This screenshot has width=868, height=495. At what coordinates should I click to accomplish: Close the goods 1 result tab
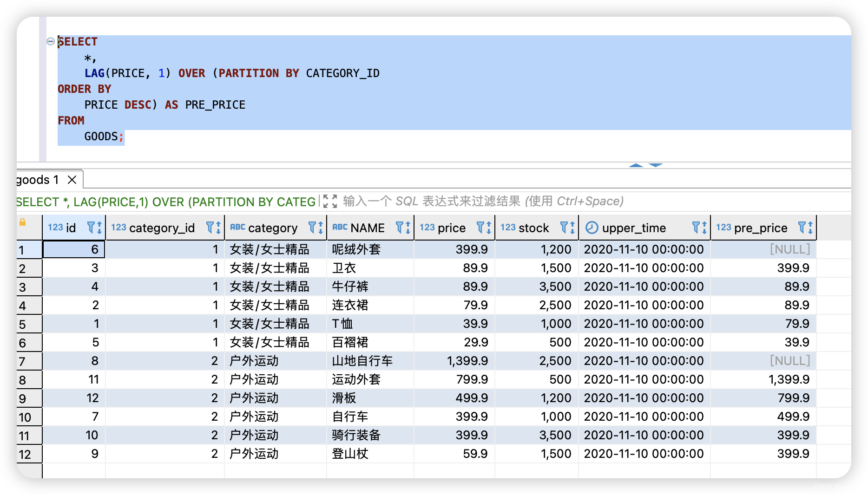[72, 180]
